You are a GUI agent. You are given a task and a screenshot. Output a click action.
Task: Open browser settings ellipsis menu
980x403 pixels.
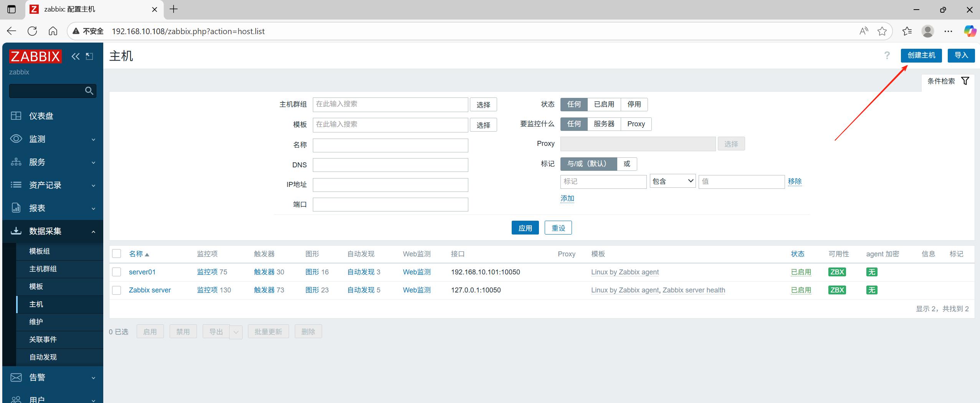point(948,31)
